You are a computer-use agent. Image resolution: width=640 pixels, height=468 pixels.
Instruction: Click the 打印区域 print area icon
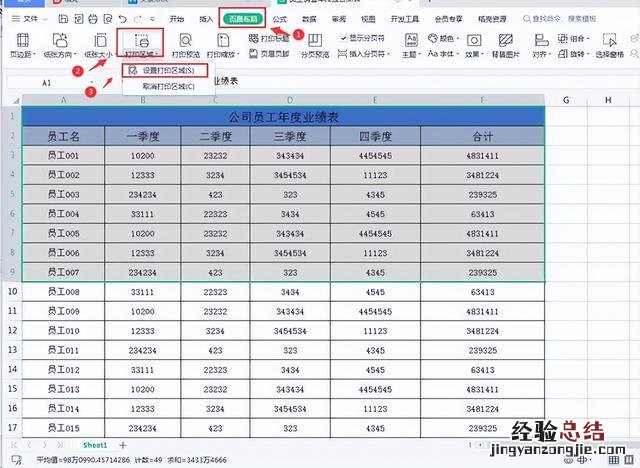141,41
